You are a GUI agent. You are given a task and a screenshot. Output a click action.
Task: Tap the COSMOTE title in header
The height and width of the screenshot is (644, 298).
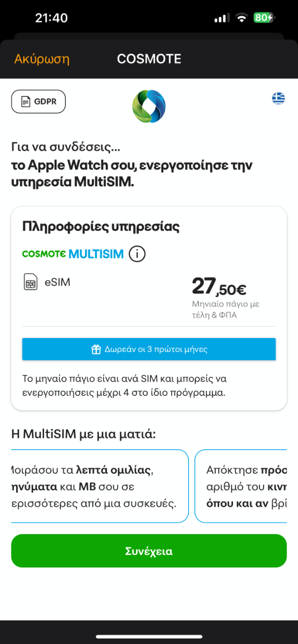click(149, 58)
